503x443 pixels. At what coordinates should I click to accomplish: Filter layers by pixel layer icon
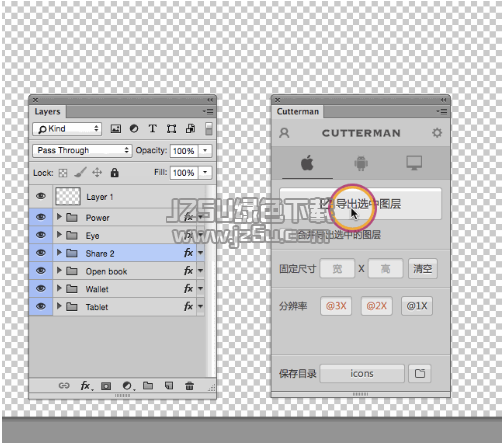click(116, 129)
